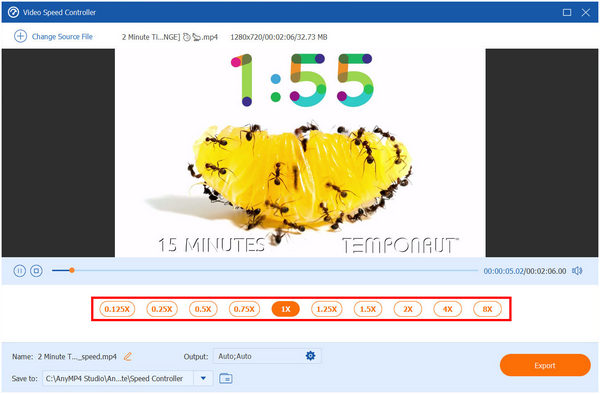
Task: Click the Export button
Action: [545, 365]
